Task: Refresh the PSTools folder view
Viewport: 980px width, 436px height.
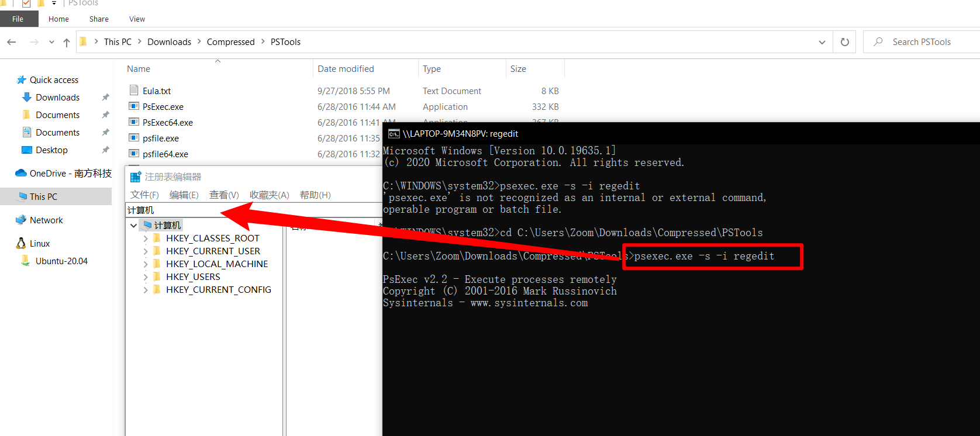Action: pos(844,42)
